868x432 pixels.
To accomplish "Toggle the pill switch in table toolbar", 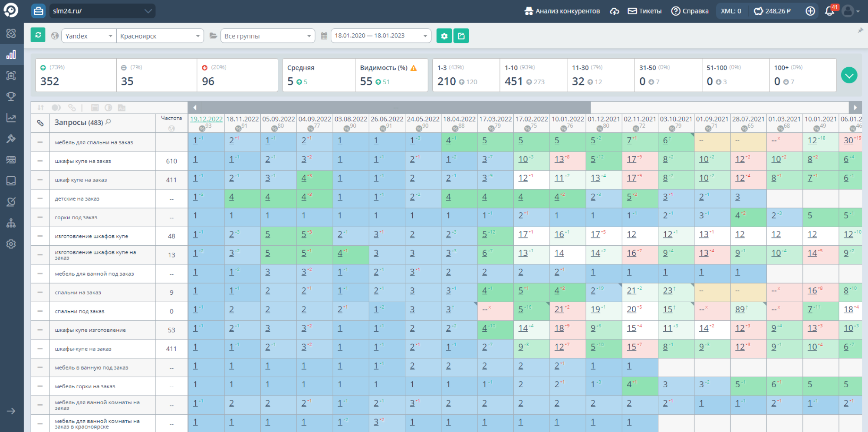I will pyautogui.click(x=56, y=108).
